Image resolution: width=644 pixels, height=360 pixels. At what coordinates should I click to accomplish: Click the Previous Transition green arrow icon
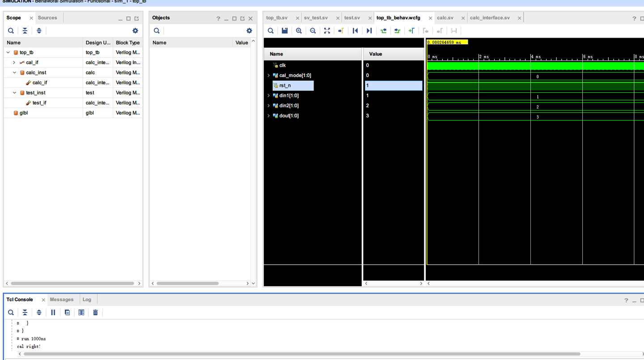383,30
